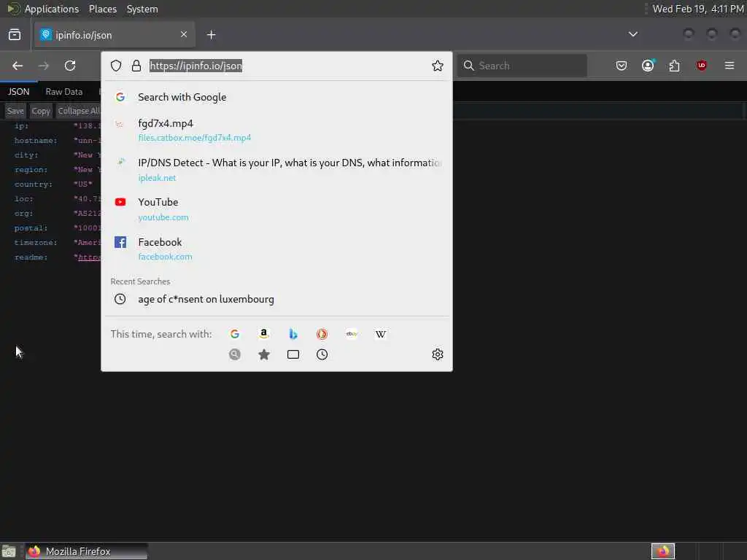Screen dimensions: 747x560
Task: Select the Facebook suggestion
Action: tap(276, 249)
